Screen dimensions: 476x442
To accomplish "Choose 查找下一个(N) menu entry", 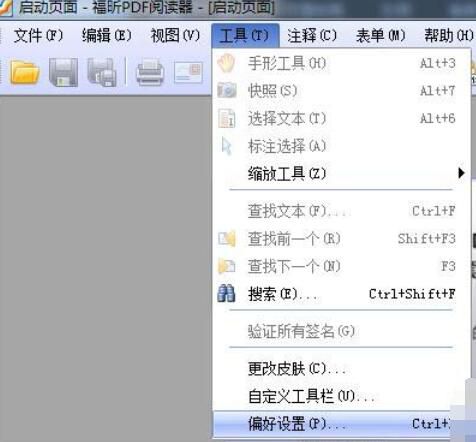I will (341, 266).
